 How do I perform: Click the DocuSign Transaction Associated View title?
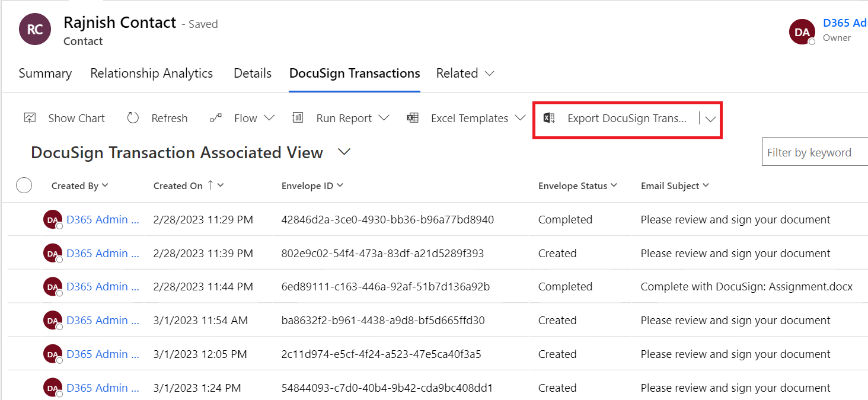(x=177, y=153)
